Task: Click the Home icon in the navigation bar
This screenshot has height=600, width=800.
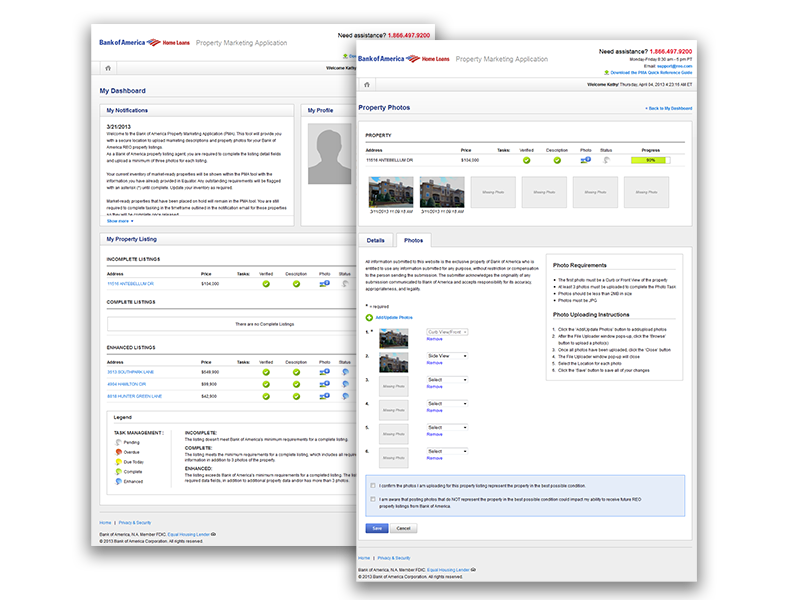Action: coord(366,84)
